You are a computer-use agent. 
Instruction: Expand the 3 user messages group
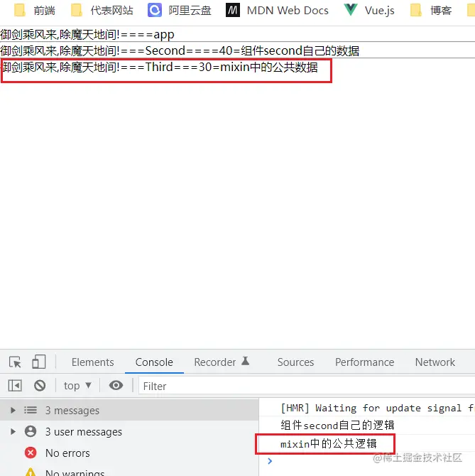13,431
